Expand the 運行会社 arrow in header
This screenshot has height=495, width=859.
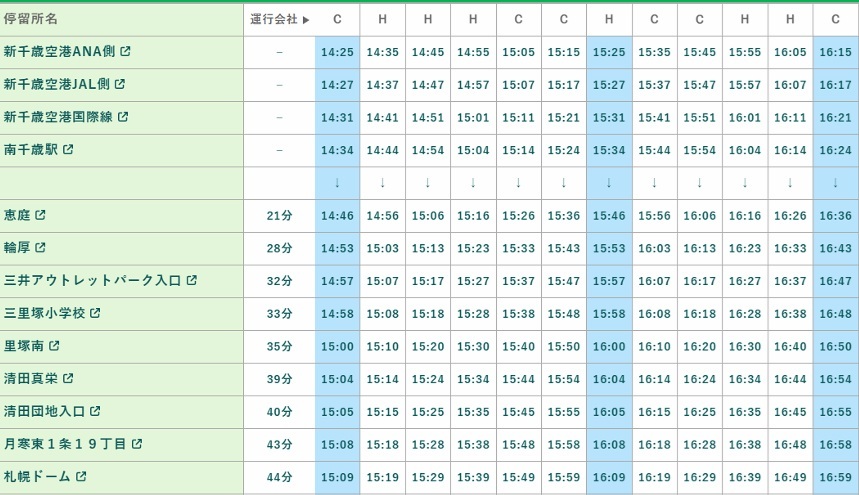(306, 19)
